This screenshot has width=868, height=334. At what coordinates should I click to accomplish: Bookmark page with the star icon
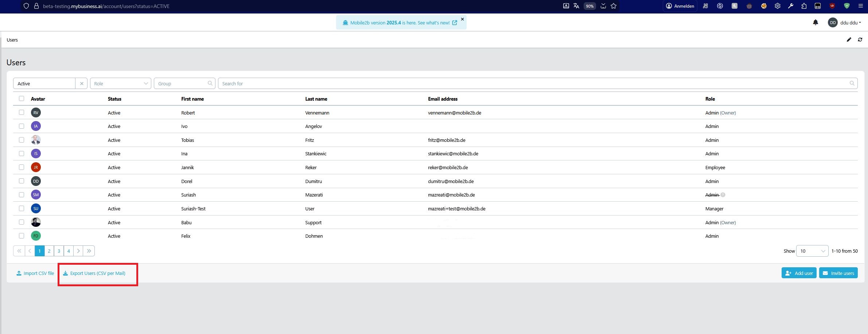tap(614, 6)
